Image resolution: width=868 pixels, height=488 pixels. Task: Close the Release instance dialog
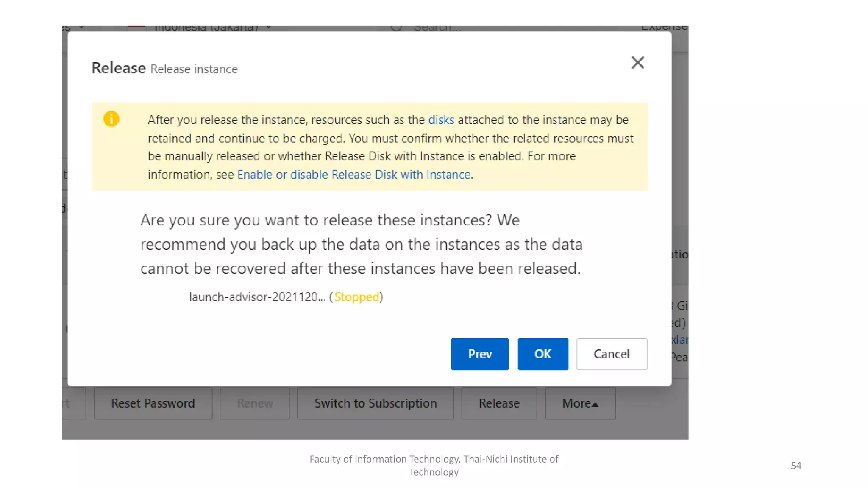pos(637,63)
